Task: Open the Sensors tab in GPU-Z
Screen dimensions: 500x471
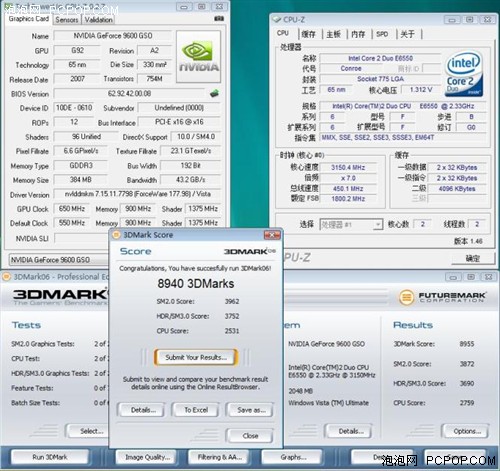Action: pos(67,20)
